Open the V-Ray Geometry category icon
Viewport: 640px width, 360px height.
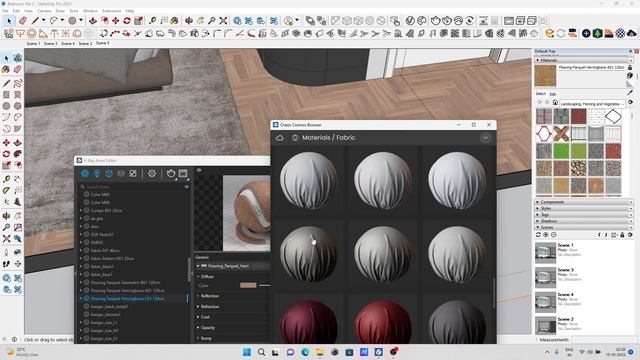(x=109, y=173)
